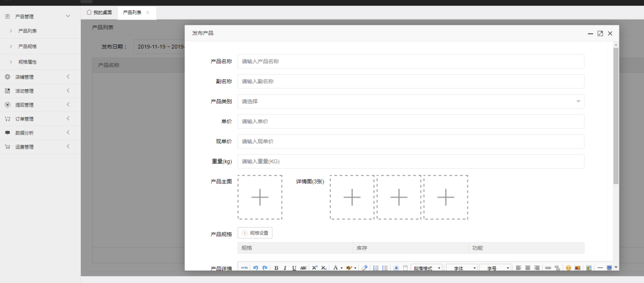Click the HTML source view icon
Viewport: 644px width, 283px height.
coord(244,268)
